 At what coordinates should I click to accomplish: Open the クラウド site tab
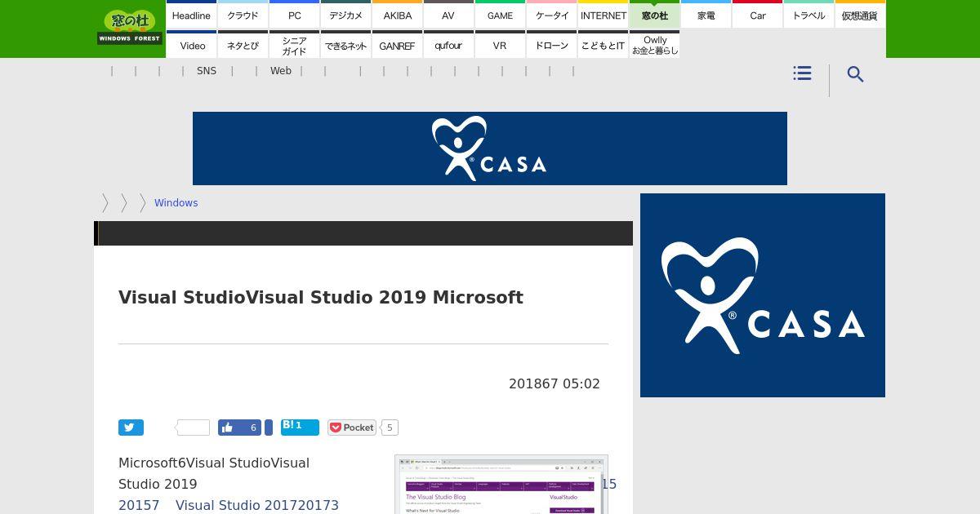click(x=243, y=15)
